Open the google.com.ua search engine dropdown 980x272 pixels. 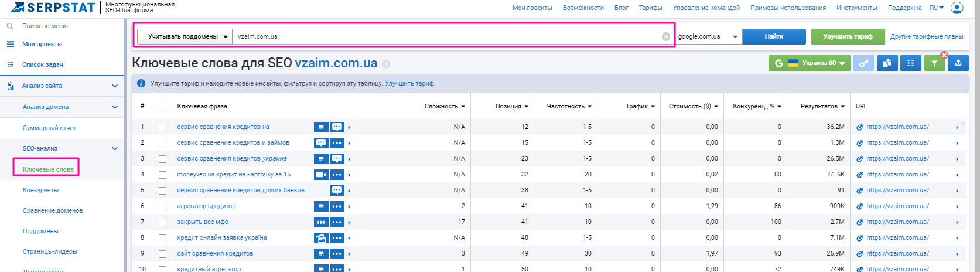click(x=708, y=36)
